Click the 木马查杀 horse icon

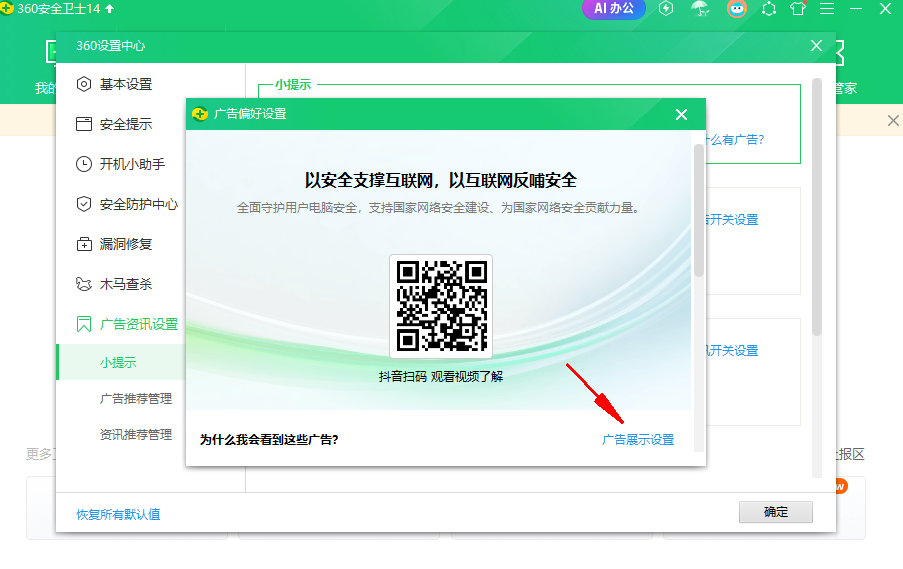(84, 284)
